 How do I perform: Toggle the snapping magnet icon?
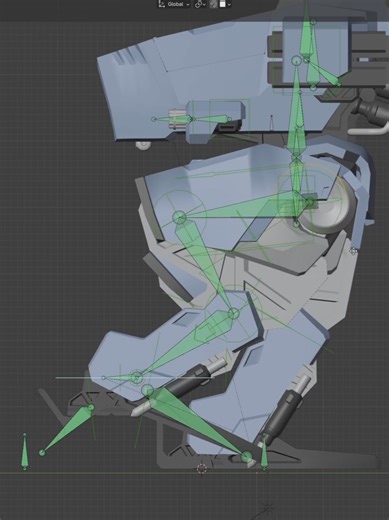pos(214,4)
